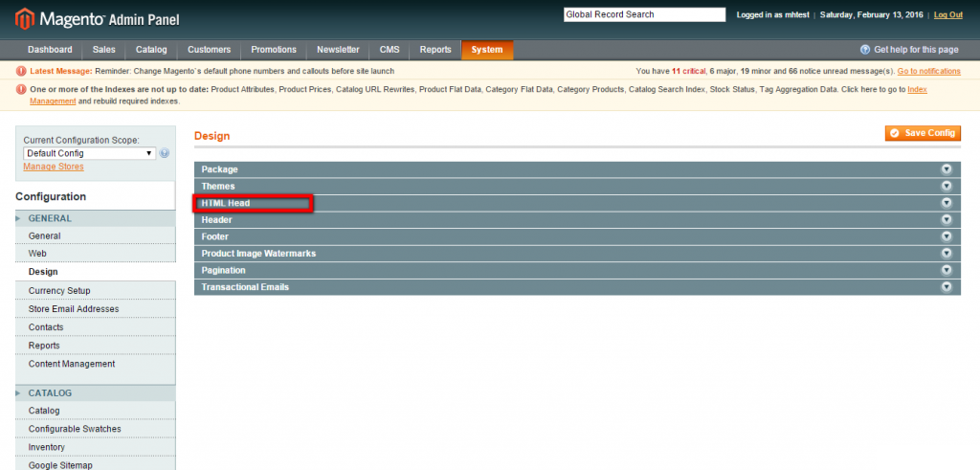
Task: Open Go to notifications link
Action: tap(928, 71)
